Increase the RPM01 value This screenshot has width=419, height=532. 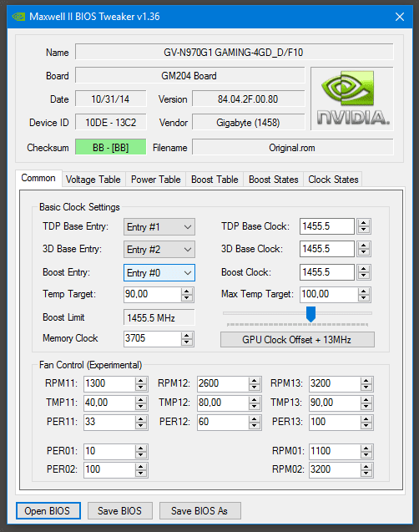click(x=366, y=448)
